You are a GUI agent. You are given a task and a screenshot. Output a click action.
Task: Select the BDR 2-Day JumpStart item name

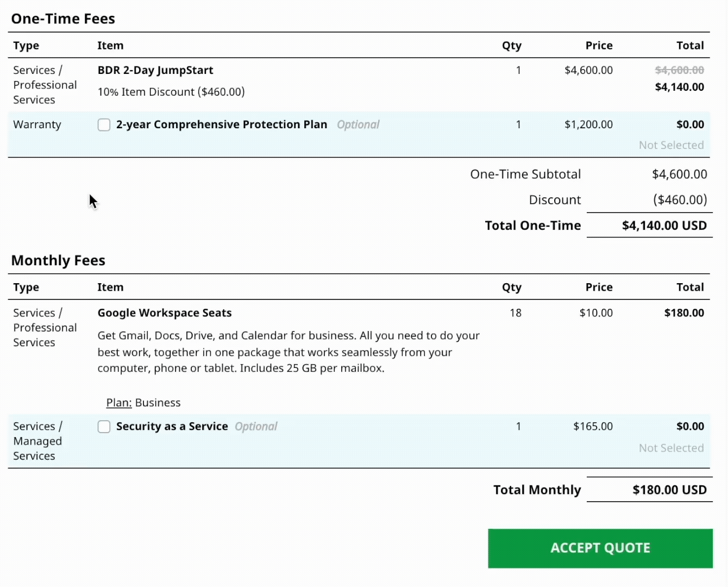(x=155, y=70)
